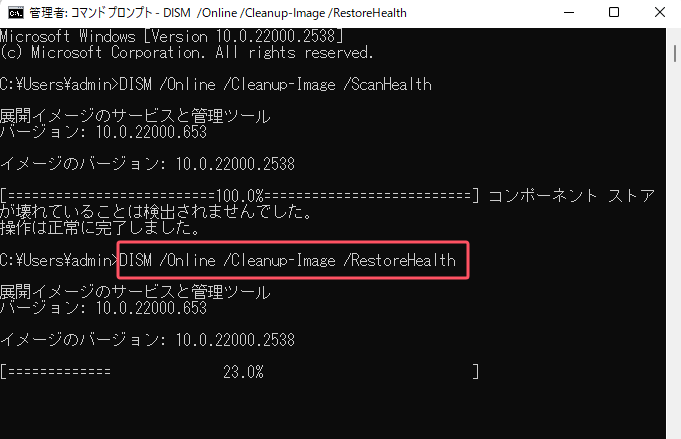
Task: Open the Command Prompt system menu icon
Action: (12, 13)
